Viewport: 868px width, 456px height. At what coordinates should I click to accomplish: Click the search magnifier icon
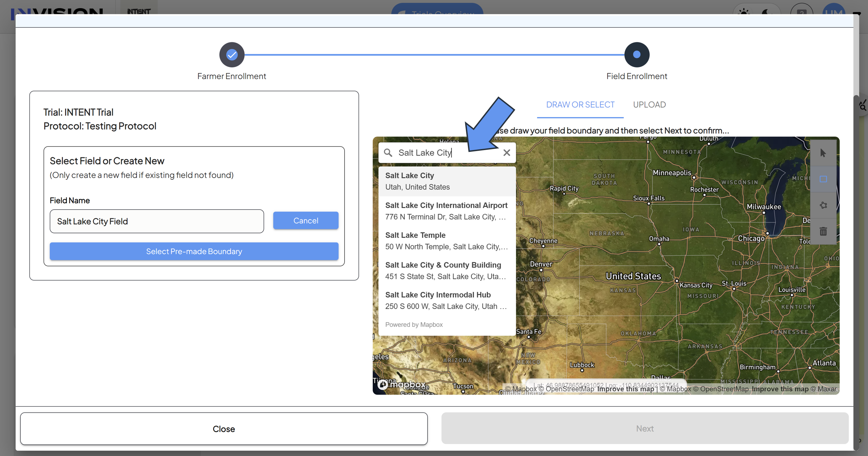[x=388, y=152]
